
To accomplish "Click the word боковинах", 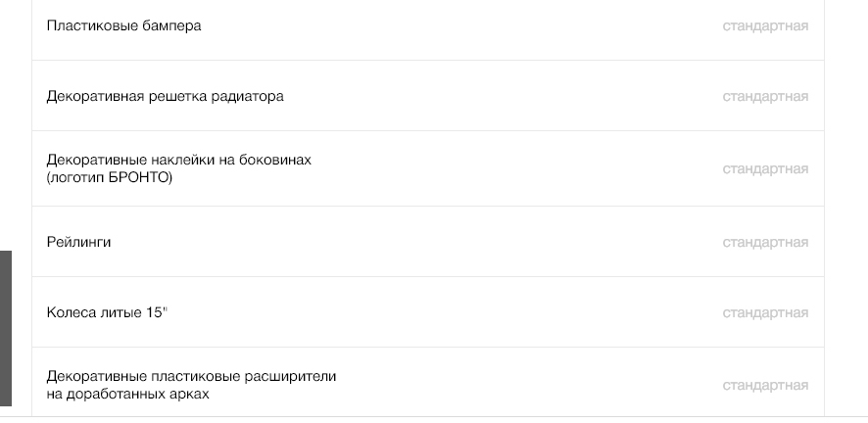I will click(x=277, y=160).
